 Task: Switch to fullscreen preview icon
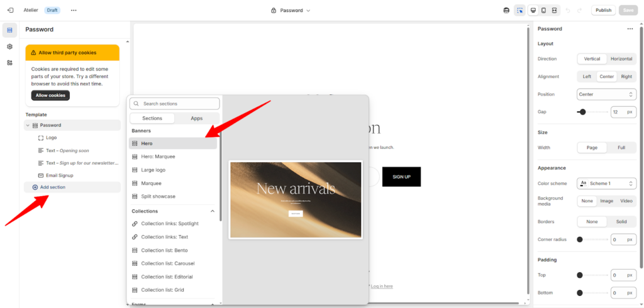(555, 10)
